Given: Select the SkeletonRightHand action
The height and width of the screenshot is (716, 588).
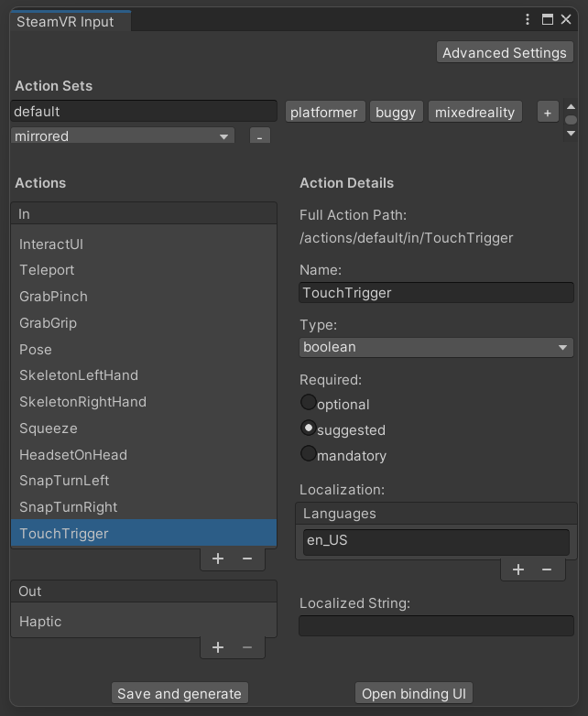Looking at the screenshot, I should click(144, 402).
